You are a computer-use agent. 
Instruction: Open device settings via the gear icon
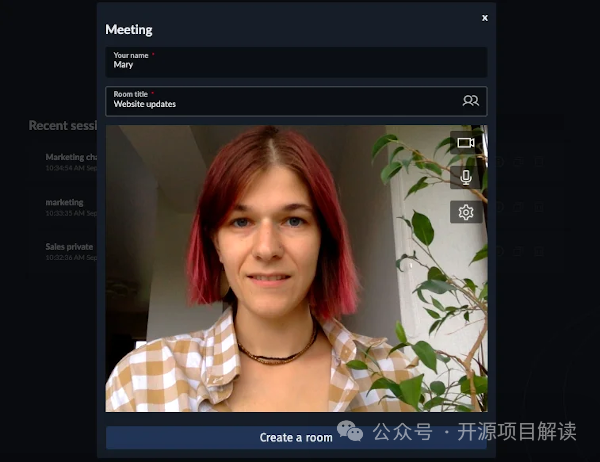(465, 212)
